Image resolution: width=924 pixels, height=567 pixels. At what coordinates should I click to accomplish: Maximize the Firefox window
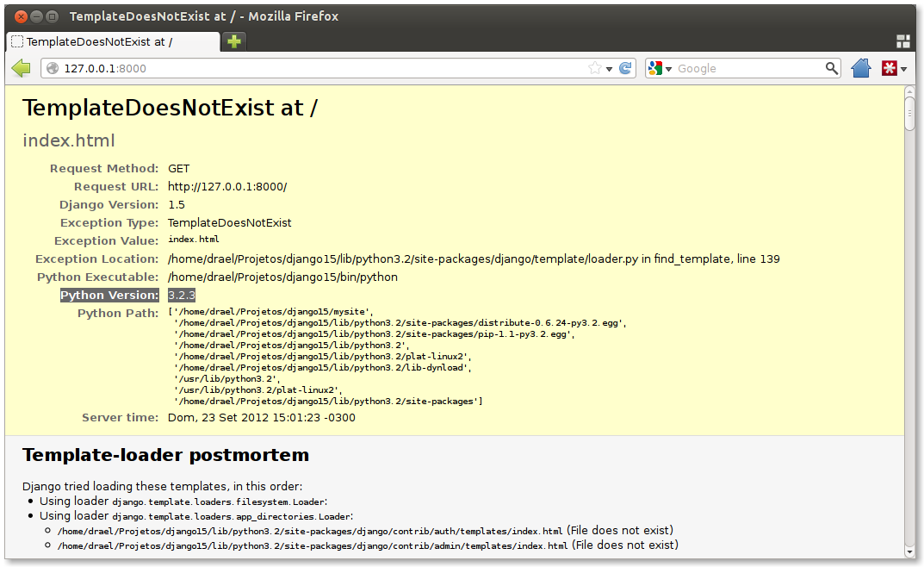coord(52,16)
